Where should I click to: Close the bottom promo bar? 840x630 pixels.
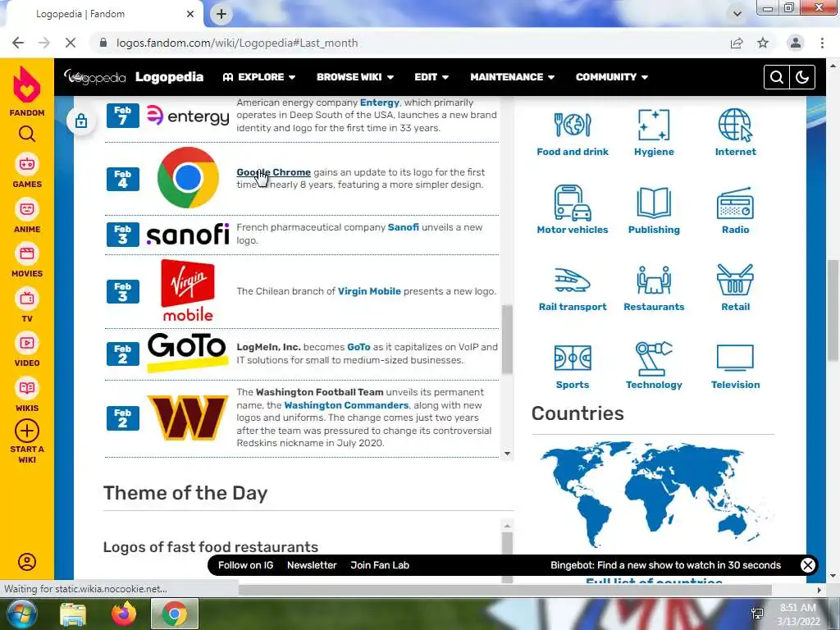[x=808, y=565]
